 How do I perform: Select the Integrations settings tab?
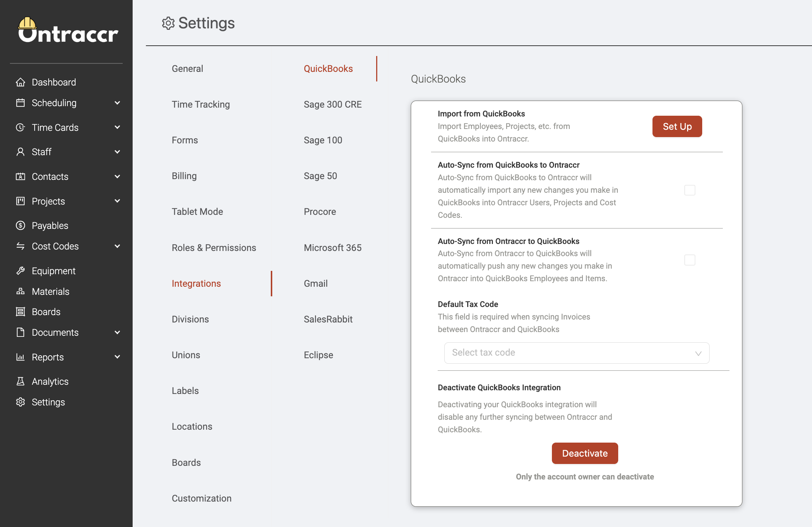click(196, 283)
